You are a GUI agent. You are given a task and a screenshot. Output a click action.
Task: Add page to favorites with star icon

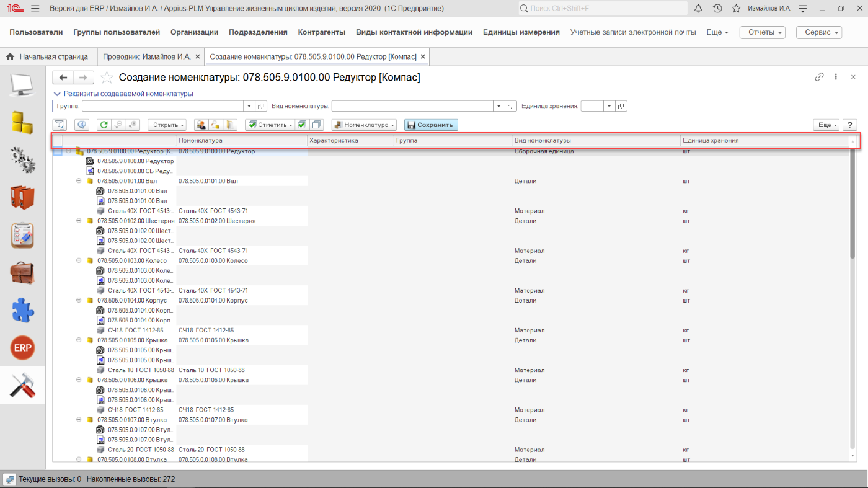click(107, 78)
